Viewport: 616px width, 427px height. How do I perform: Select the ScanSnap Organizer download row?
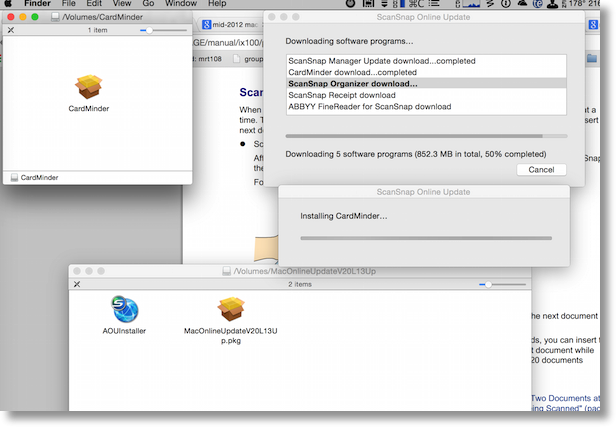coord(425,84)
